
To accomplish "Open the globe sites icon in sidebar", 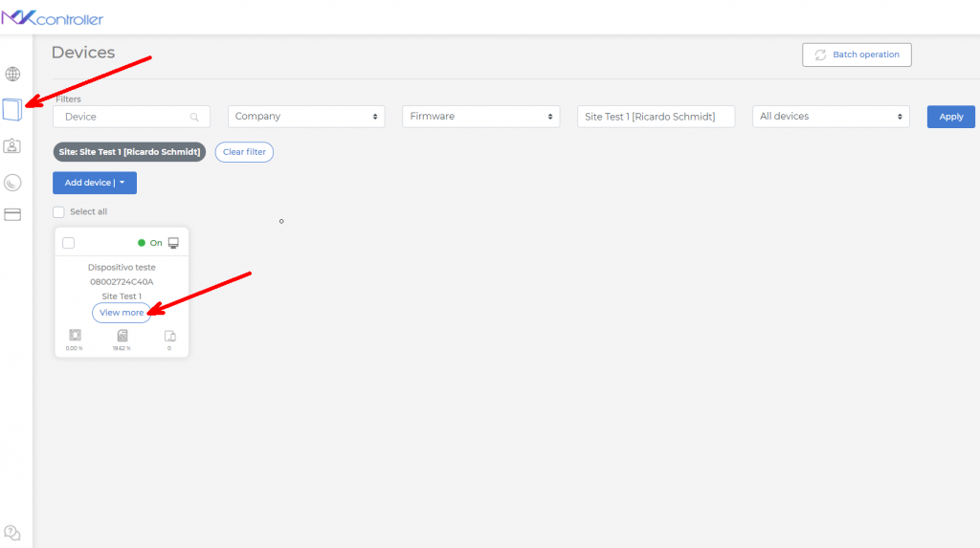I will pos(12,75).
